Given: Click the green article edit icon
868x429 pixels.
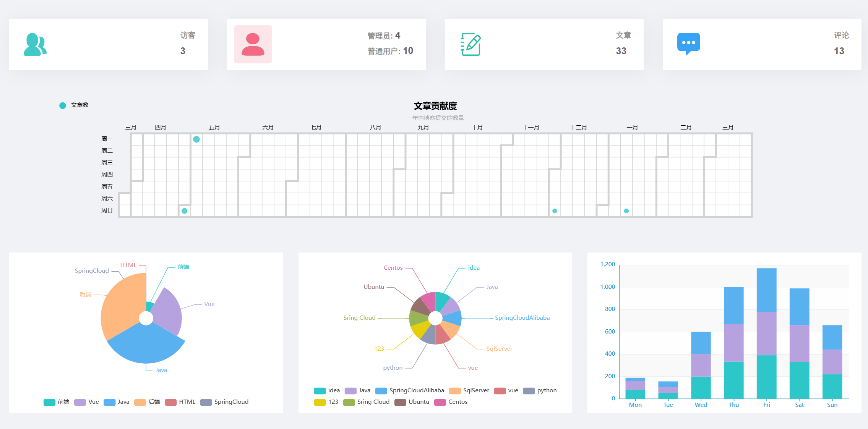Looking at the screenshot, I should click(471, 44).
